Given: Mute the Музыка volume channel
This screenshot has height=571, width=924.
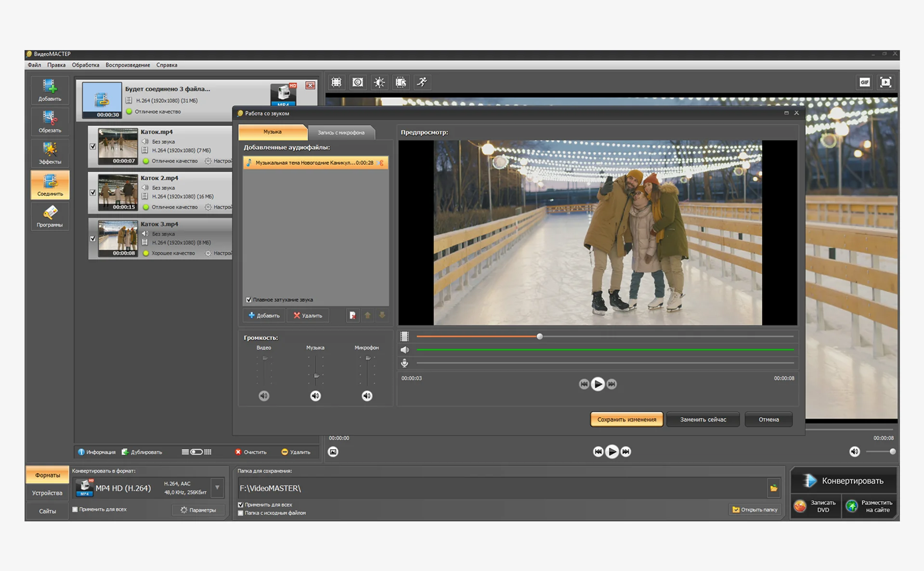Looking at the screenshot, I should tap(315, 396).
